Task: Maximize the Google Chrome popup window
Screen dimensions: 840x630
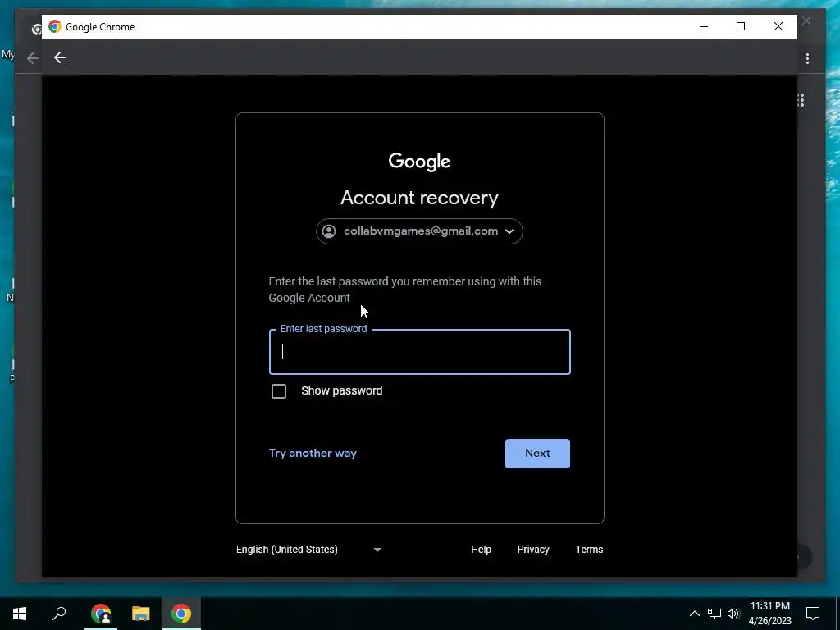Action: (x=741, y=27)
